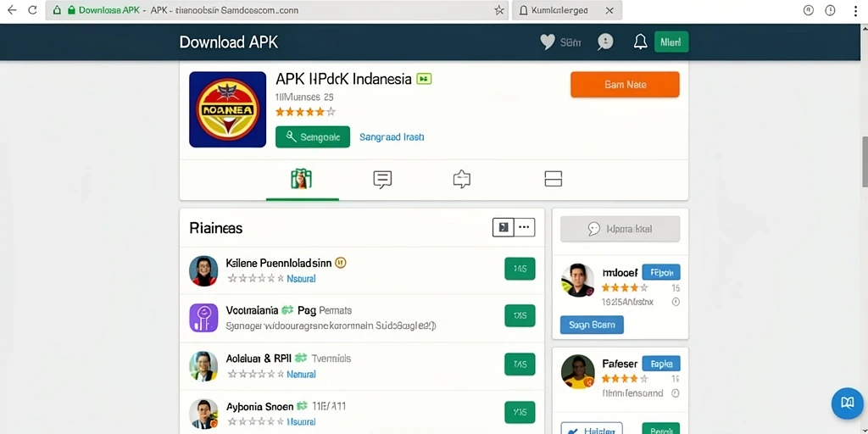
Task: Click the clock icon under Imiooef rating
Action: coord(676,303)
